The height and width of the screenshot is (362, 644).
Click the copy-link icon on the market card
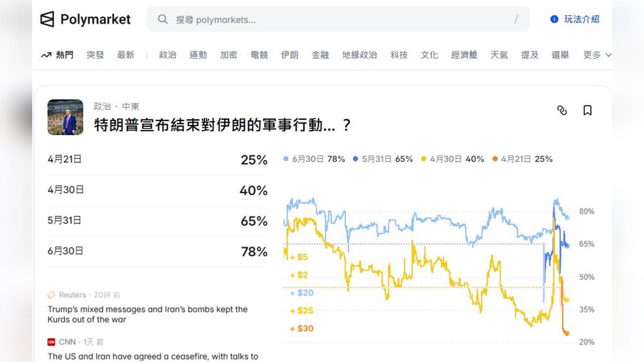pyautogui.click(x=562, y=110)
